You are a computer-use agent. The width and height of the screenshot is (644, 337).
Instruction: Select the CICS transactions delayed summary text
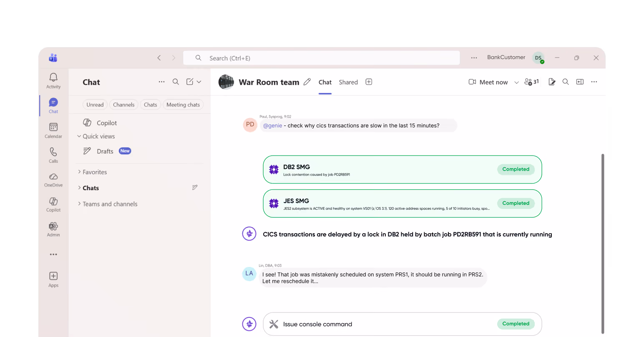coord(408,234)
